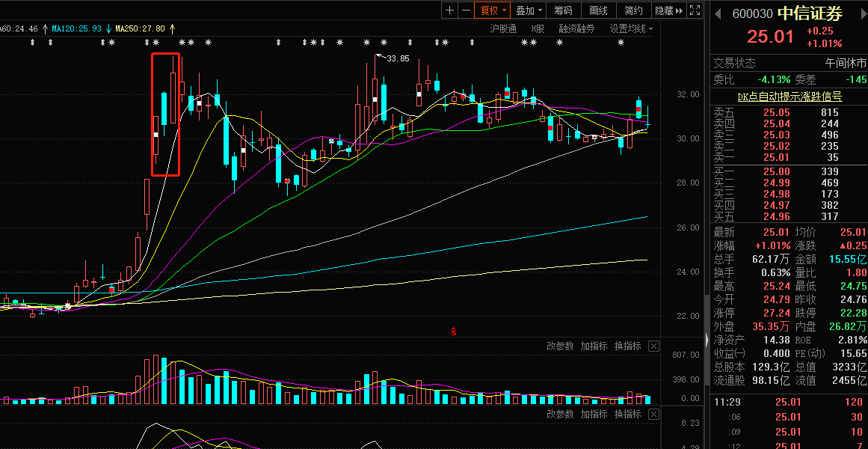Collapse side panel using splitter arrow
Image resolution: width=868 pixels, height=449 pixels.
pyautogui.click(x=706, y=340)
